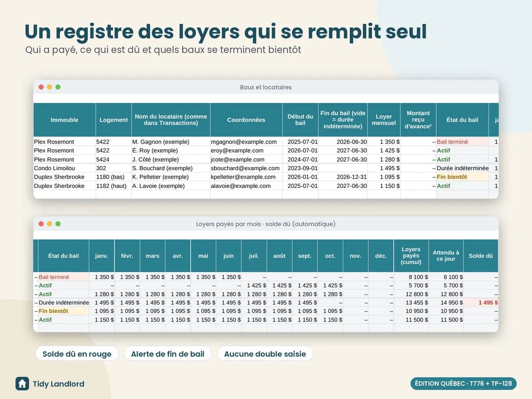Select the Coordonnées column header
This screenshot has width=532, height=399.
246,120
